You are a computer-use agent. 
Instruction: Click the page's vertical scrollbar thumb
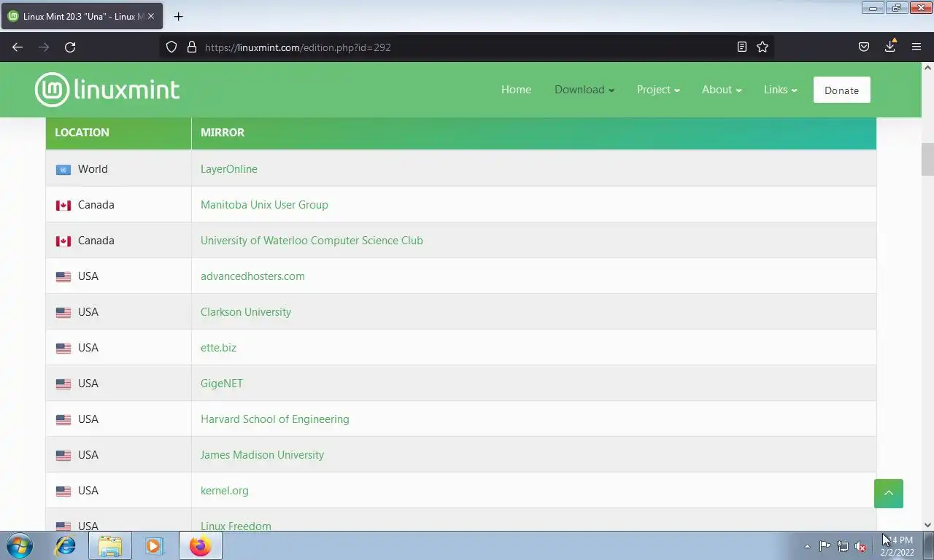[x=927, y=160]
